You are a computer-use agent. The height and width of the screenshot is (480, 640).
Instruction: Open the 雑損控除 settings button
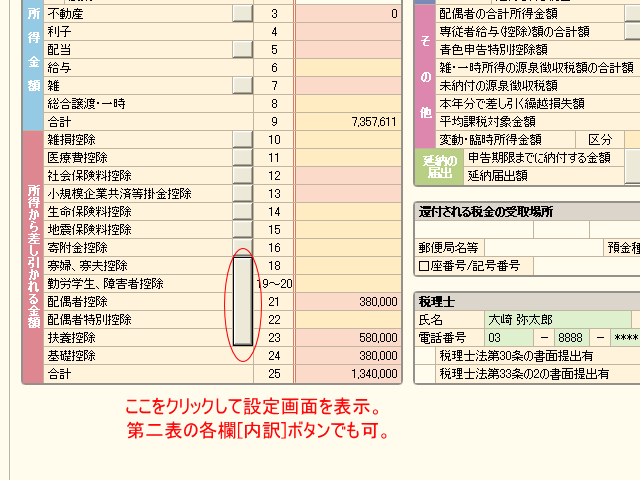pos(242,140)
